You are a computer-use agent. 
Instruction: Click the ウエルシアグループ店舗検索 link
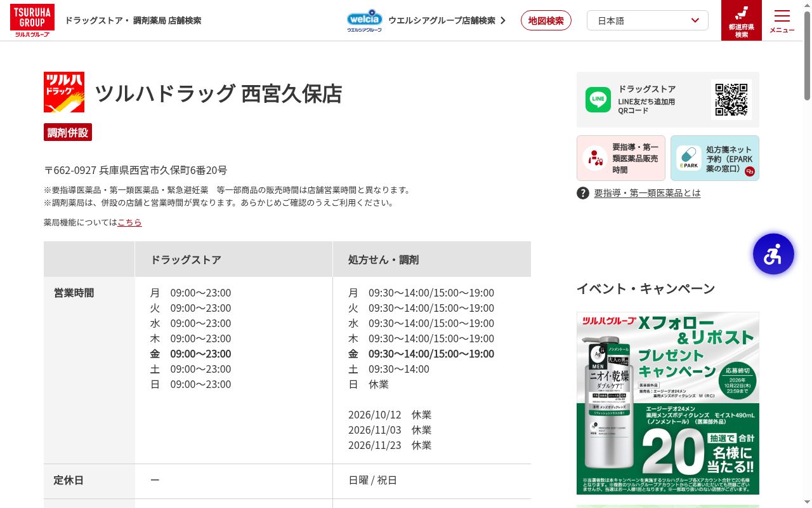tap(447, 20)
